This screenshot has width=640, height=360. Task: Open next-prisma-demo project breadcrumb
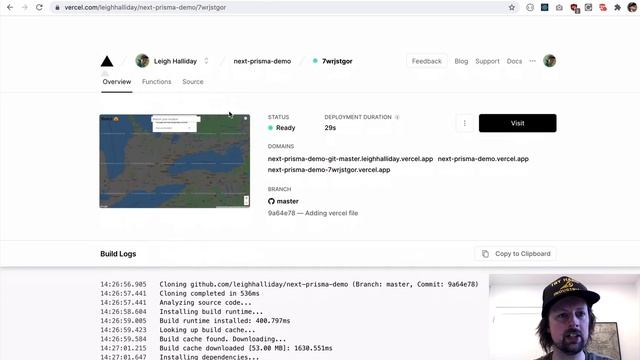[262, 61]
